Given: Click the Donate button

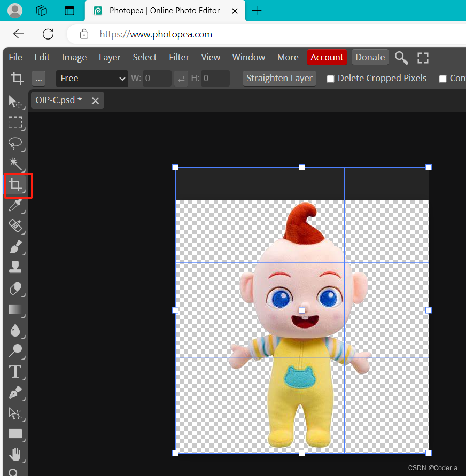Looking at the screenshot, I should tap(370, 57).
